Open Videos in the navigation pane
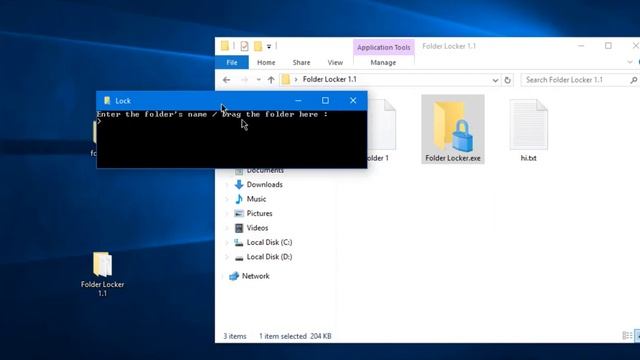The width and height of the screenshot is (640, 360). [x=257, y=228]
